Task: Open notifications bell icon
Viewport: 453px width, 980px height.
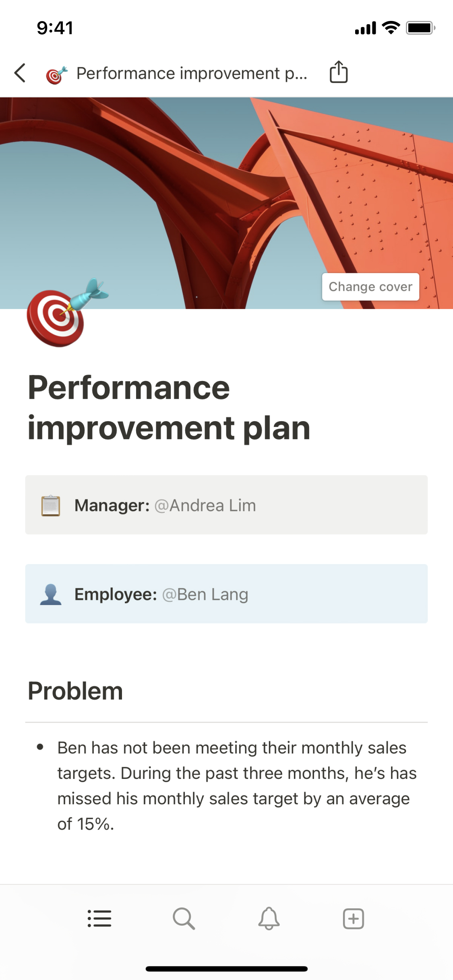Action: click(x=269, y=919)
